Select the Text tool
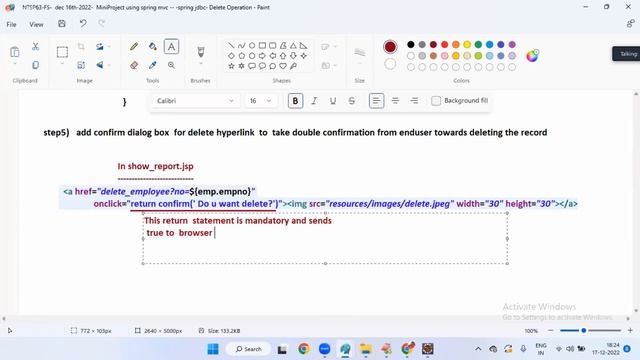 pyautogui.click(x=171, y=47)
